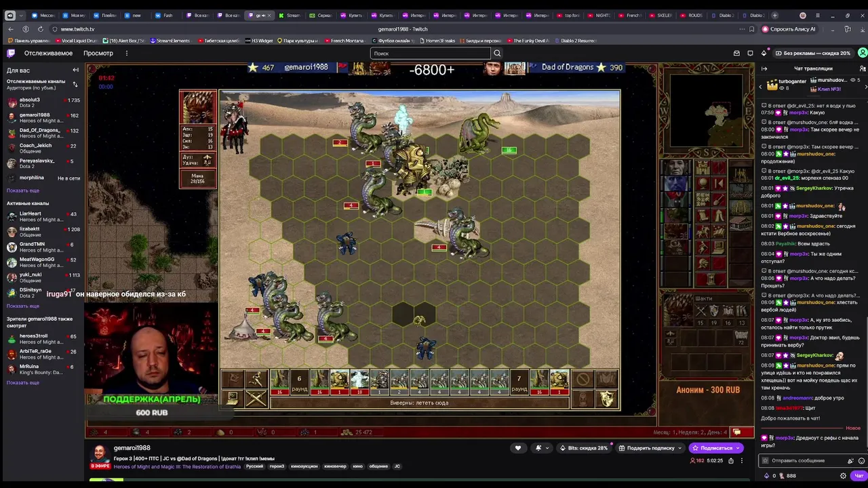Open channel points star icon in chat
The width and height of the screenshot is (868, 488).
[x=765, y=461]
